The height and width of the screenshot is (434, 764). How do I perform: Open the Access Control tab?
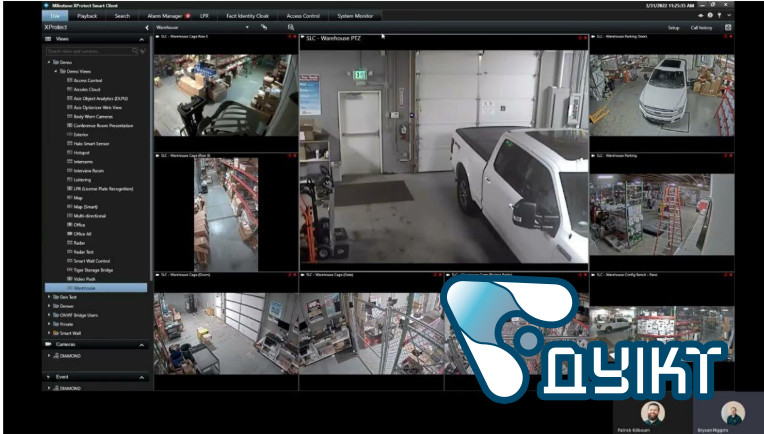tap(303, 16)
